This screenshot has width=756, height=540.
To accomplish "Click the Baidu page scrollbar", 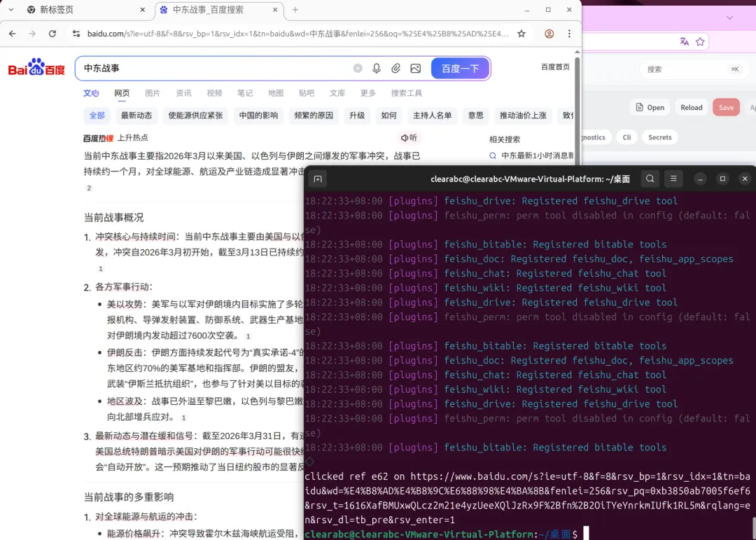I will coord(577,111).
